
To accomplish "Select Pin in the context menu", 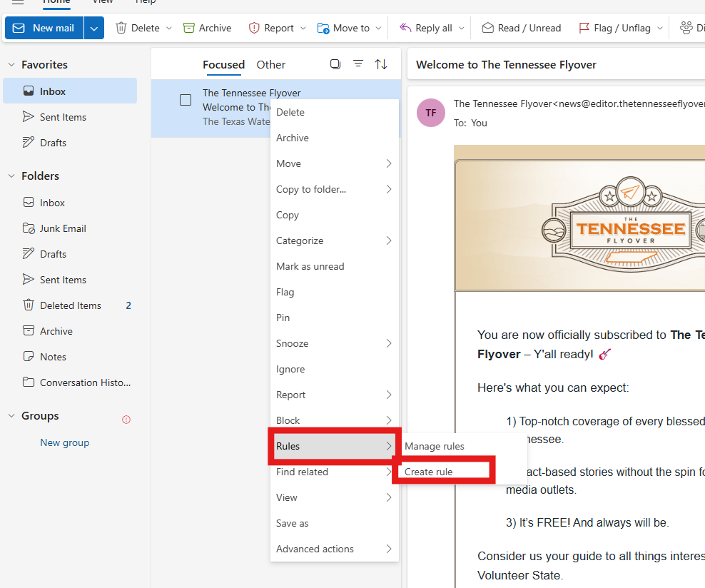I will coord(335,318).
